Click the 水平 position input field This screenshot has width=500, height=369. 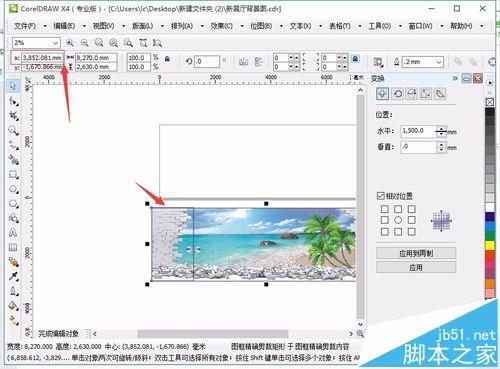(418, 131)
